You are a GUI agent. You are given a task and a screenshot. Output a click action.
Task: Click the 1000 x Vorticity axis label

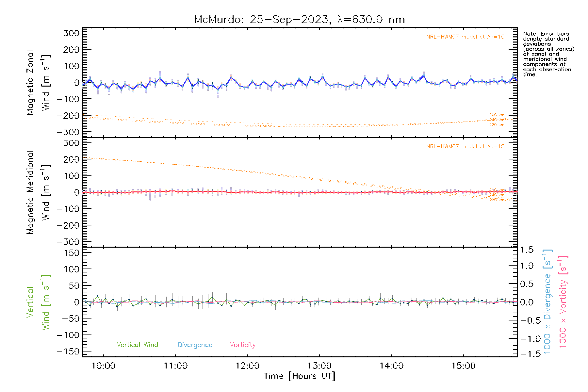[563, 302]
